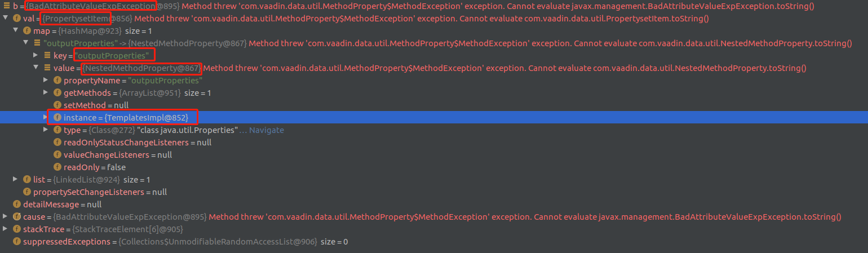Click the field icon beside detailMessage

tap(17, 205)
